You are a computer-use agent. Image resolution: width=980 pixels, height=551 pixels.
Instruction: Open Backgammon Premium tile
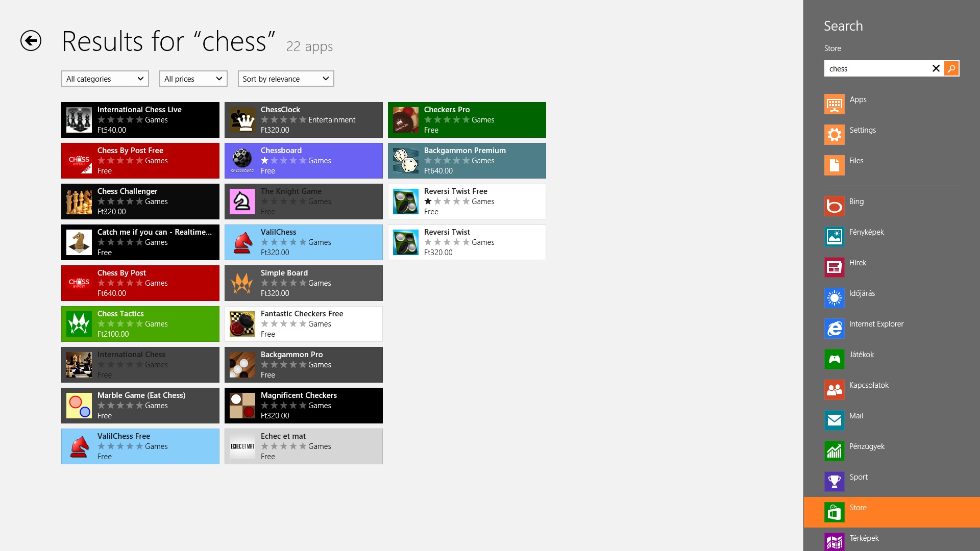pos(467,161)
